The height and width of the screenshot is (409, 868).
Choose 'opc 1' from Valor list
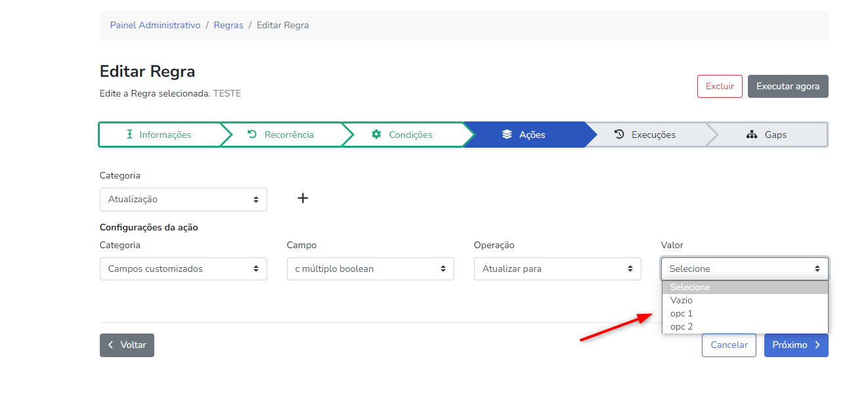click(682, 314)
